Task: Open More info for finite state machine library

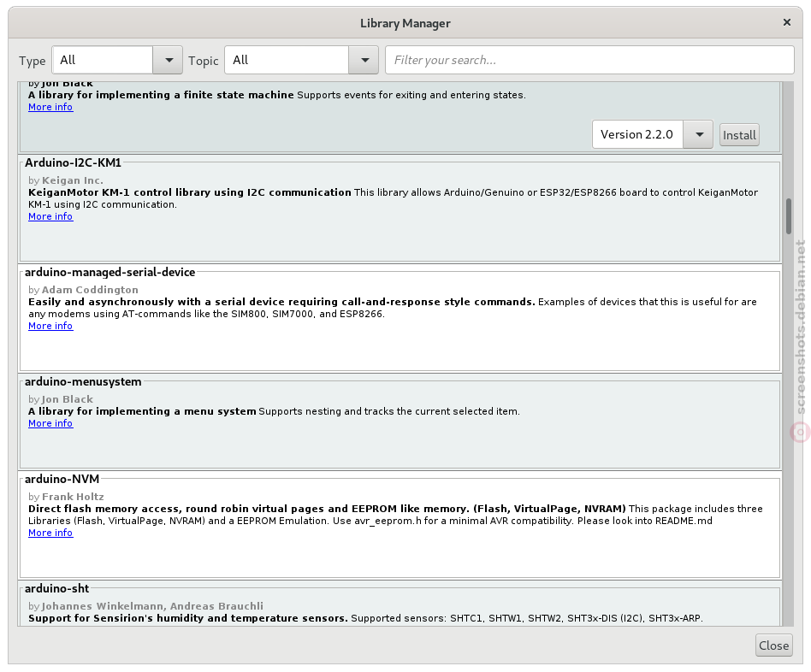Action: click(50, 107)
